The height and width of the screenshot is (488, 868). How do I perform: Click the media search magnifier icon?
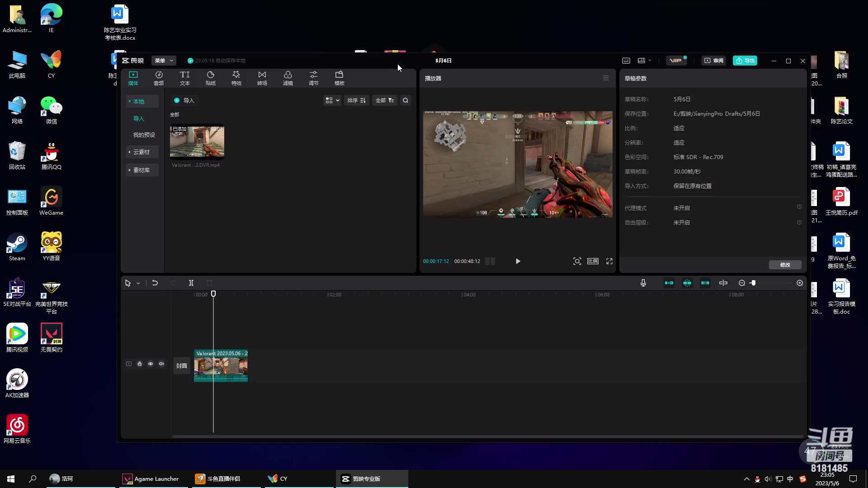(x=406, y=100)
